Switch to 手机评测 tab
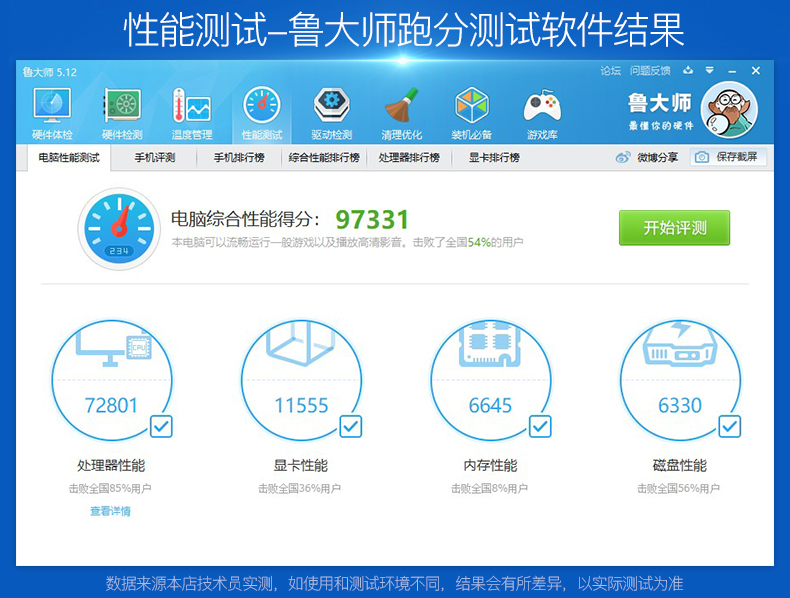Viewport: 790px width, 598px height. point(154,158)
